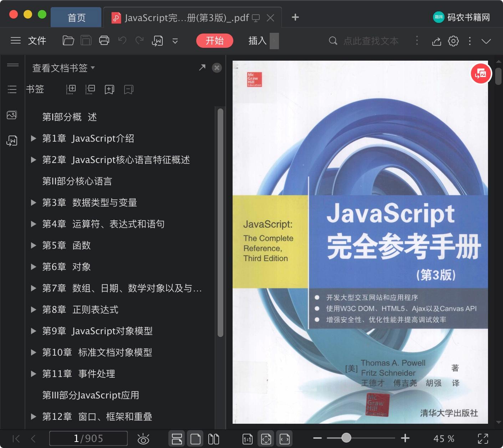Expand 第3章 数据类型与变量
This screenshot has height=448, width=503.
pyautogui.click(x=34, y=203)
